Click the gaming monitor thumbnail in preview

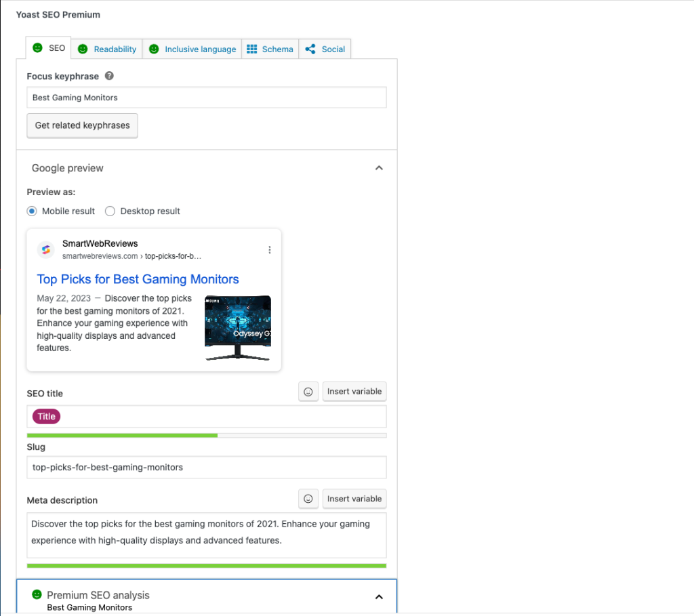pyautogui.click(x=238, y=328)
